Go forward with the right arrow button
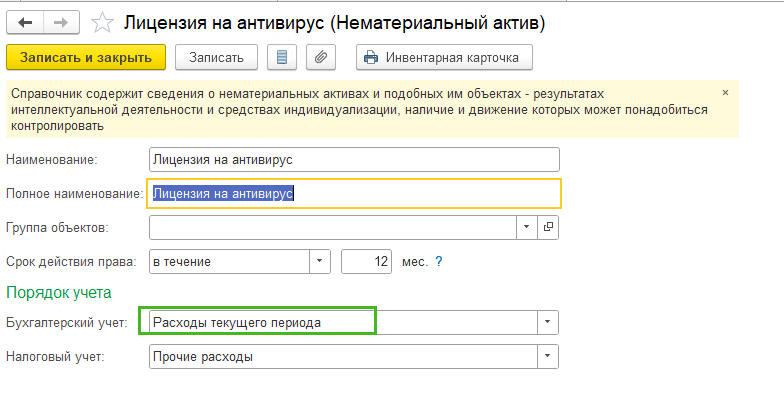 62,23
